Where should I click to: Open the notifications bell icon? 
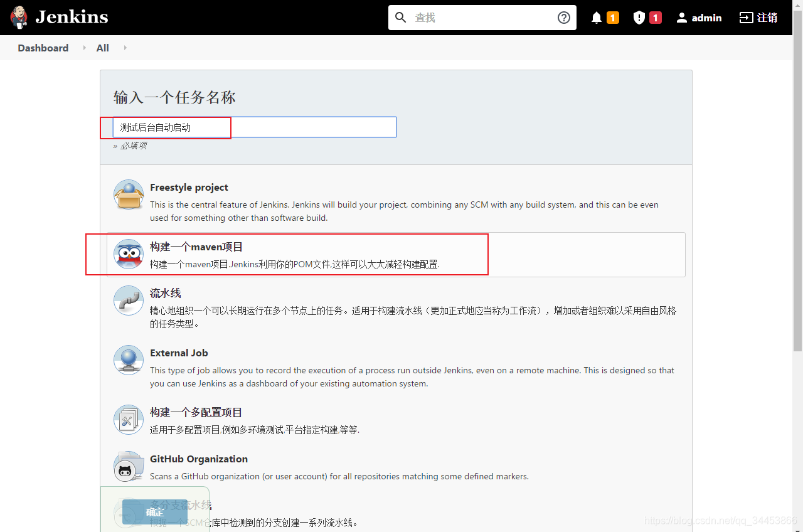coord(597,18)
